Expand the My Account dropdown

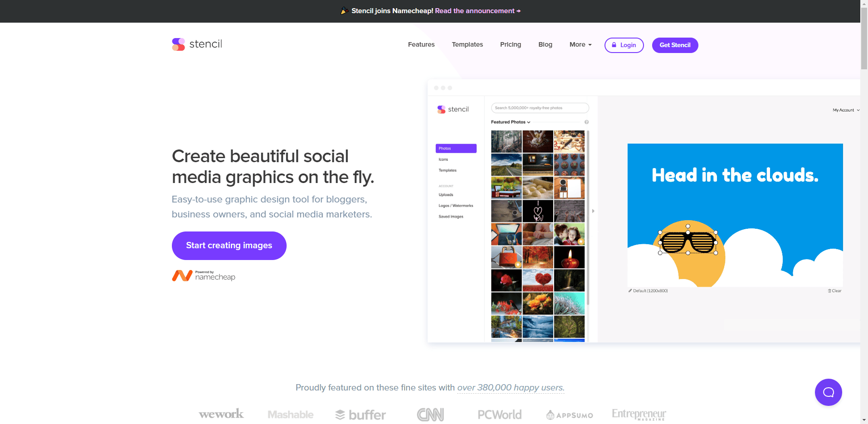click(846, 110)
